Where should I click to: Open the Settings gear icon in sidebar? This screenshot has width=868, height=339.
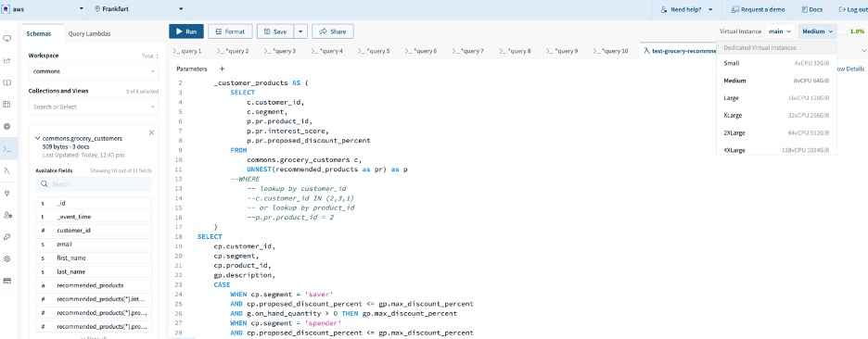(7, 258)
